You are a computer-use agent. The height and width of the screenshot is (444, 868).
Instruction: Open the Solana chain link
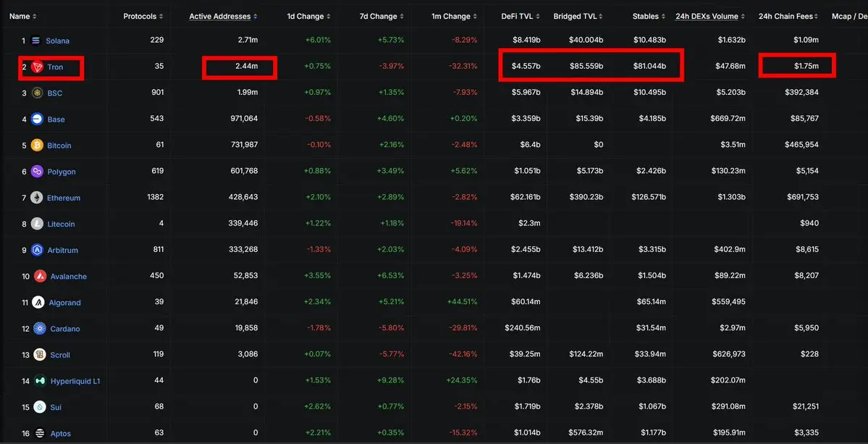point(58,41)
